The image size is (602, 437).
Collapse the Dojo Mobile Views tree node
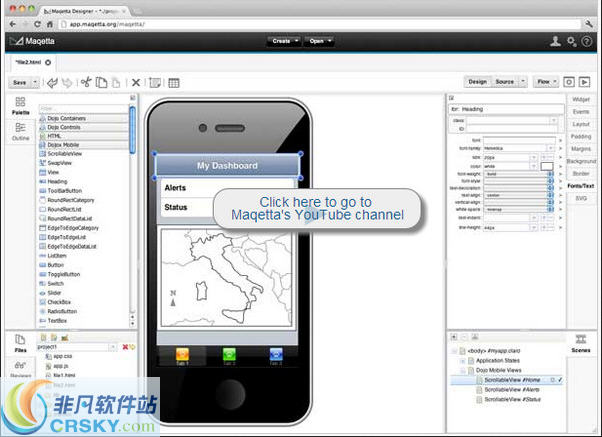[x=462, y=370]
